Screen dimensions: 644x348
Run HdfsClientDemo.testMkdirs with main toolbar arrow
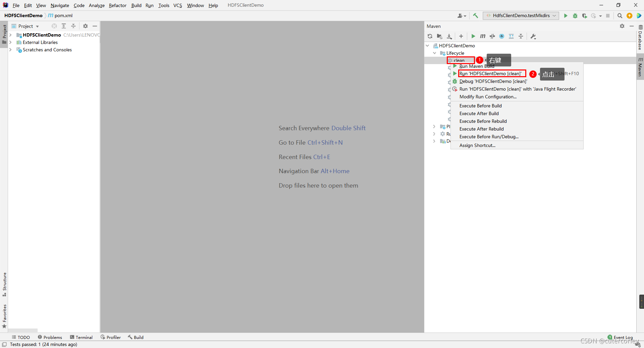[566, 15]
